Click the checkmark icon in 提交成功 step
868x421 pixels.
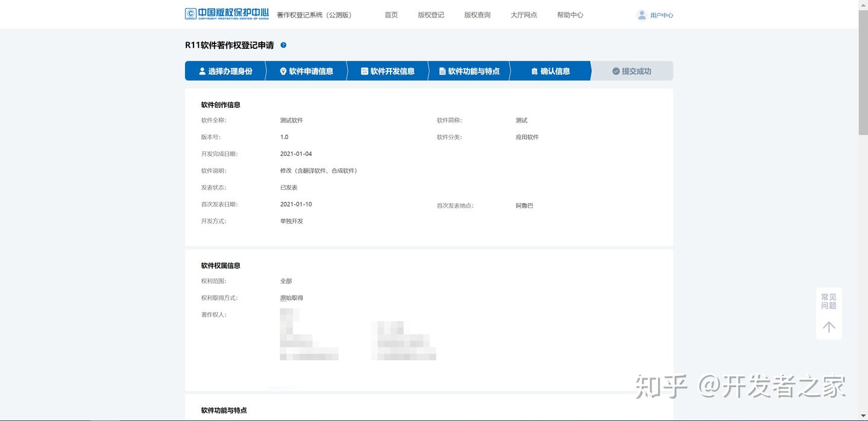616,71
